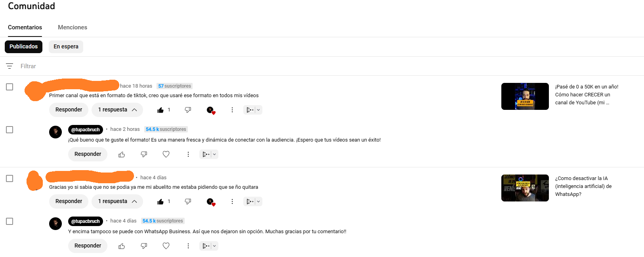This screenshot has width=644, height=257.
Task: Switch to the Menciones tab
Action: click(73, 27)
